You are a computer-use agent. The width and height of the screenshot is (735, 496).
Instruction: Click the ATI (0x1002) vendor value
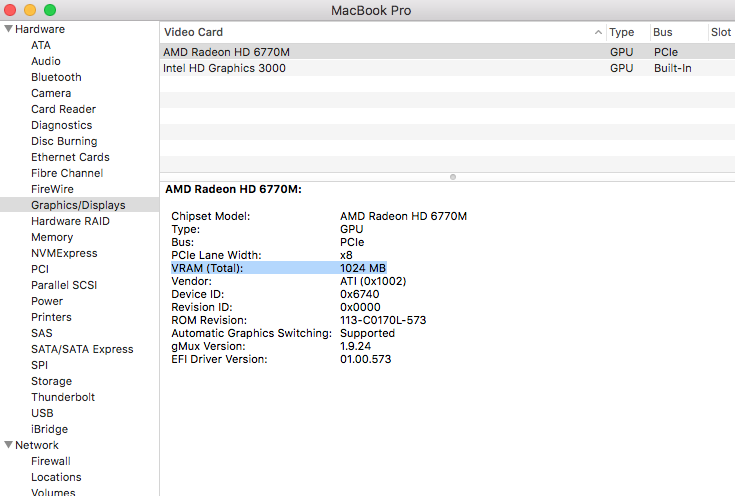(x=373, y=281)
